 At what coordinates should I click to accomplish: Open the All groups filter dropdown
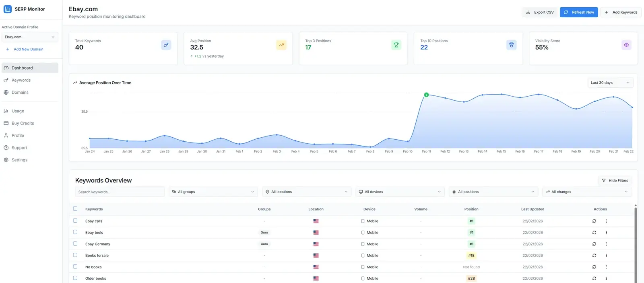(213, 192)
